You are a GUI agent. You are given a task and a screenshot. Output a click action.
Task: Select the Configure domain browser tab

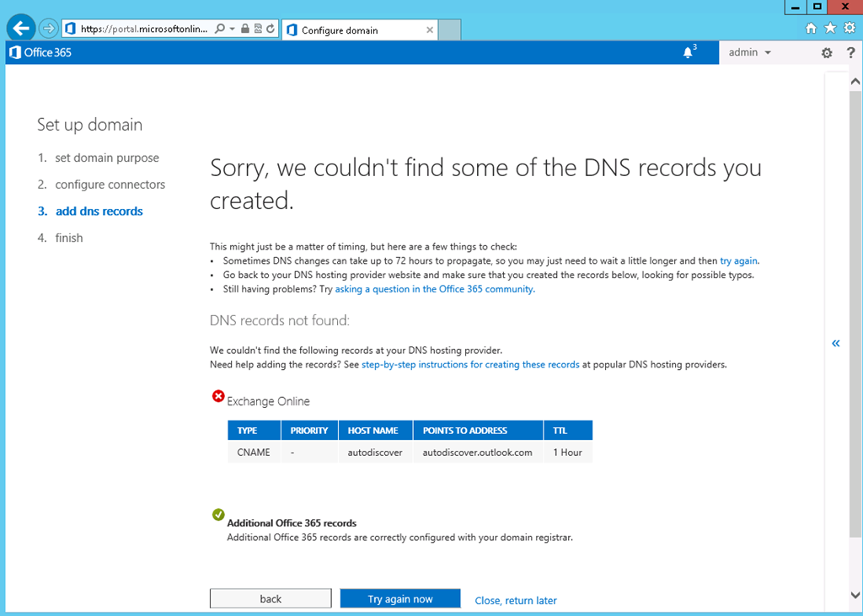pyautogui.click(x=359, y=30)
